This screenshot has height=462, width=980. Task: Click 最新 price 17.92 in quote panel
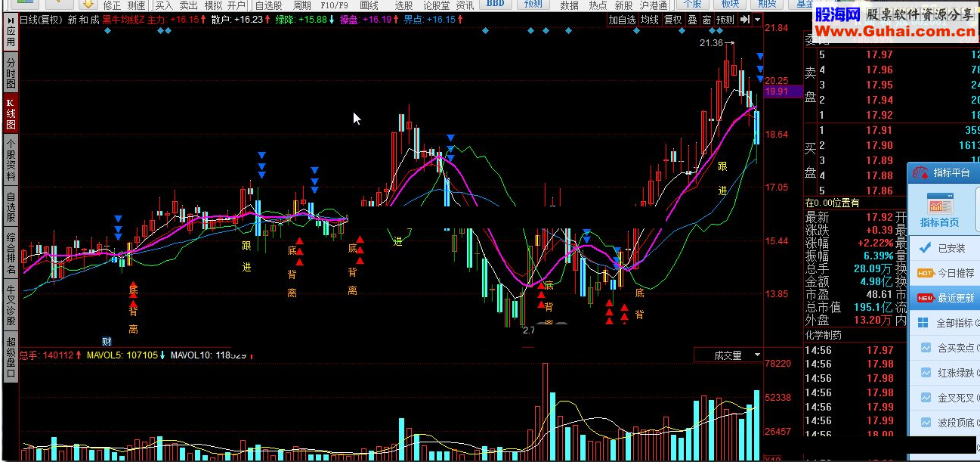(880, 217)
